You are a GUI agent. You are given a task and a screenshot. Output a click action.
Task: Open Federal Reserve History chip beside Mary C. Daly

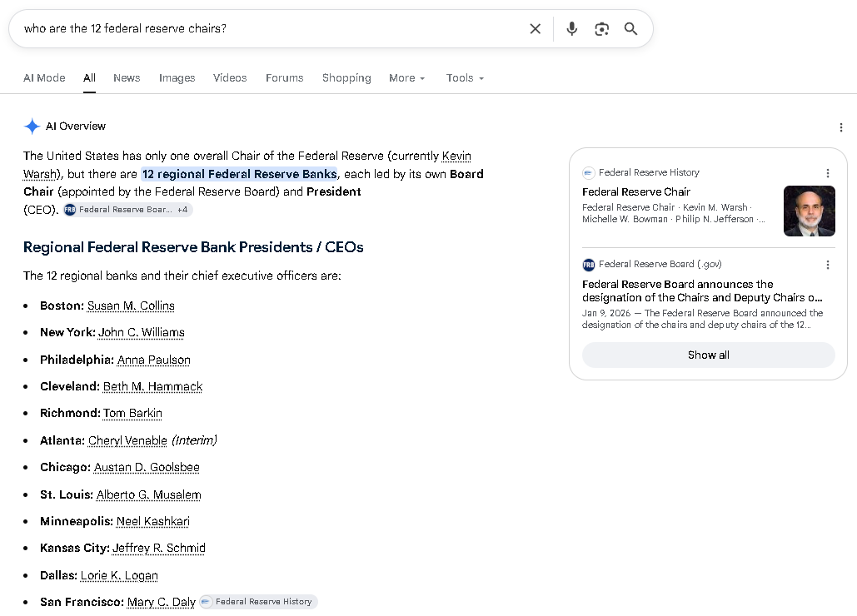(258, 602)
